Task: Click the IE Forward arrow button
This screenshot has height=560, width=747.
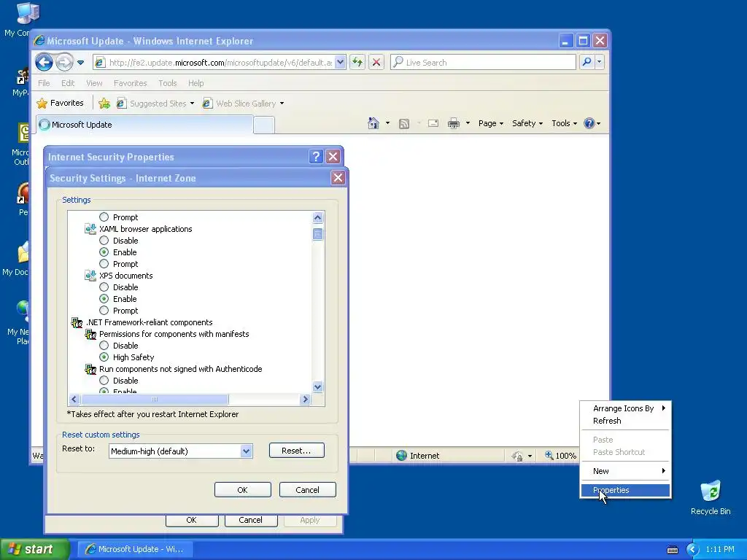Action: coord(64,63)
